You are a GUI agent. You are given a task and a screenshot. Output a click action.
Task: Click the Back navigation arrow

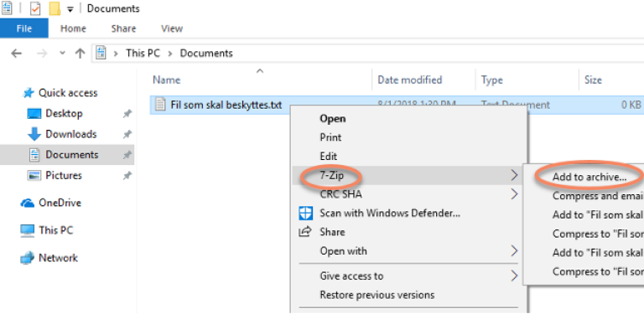[x=16, y=54]
